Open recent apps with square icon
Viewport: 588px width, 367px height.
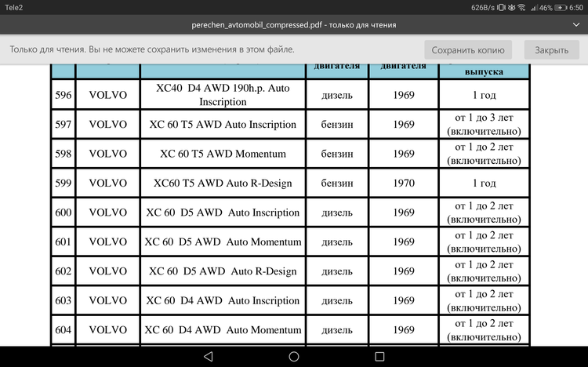click(x=379, y=357)
